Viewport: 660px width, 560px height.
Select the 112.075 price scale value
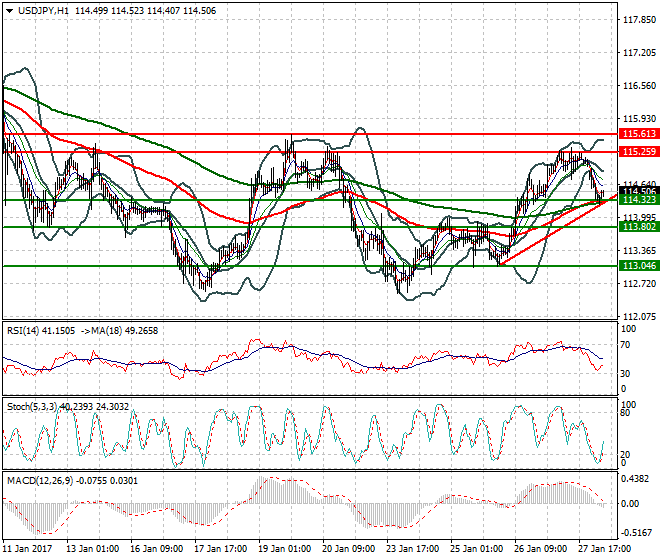639,317
